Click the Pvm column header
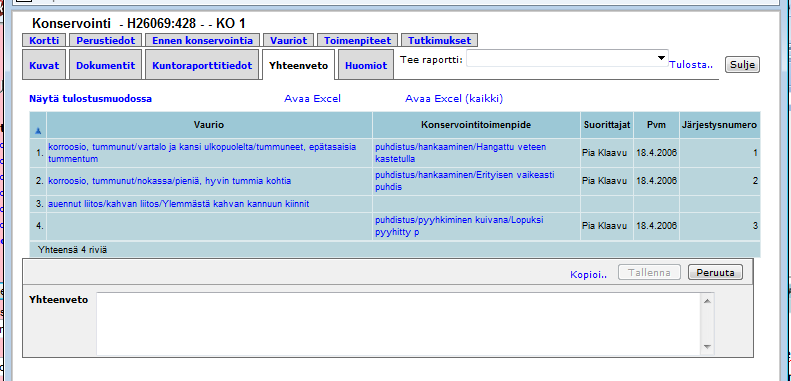791x381 pixels. [x=656, y=125]
